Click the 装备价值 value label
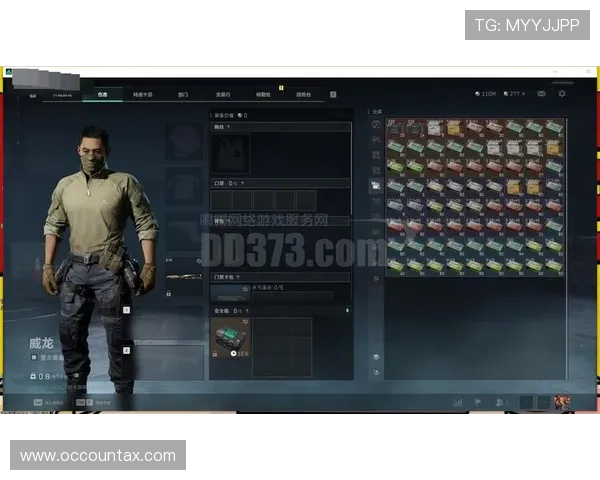 click(x=231, y=115)
